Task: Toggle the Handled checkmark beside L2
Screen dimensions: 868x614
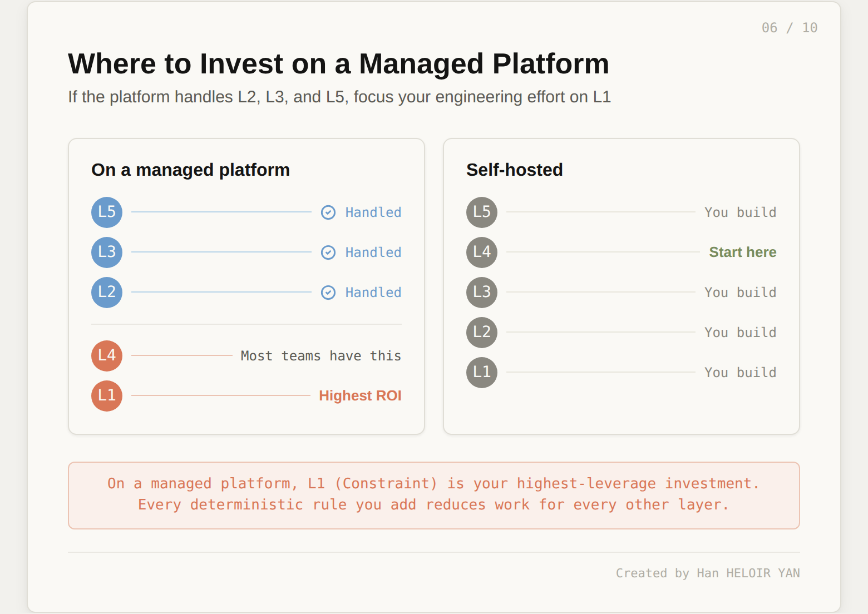Action: click(x=328, y=292)
